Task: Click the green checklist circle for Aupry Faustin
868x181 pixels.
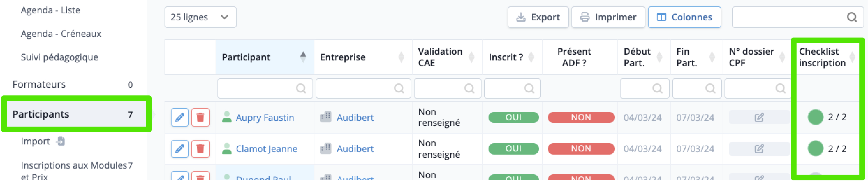Action: coord(816,117)
